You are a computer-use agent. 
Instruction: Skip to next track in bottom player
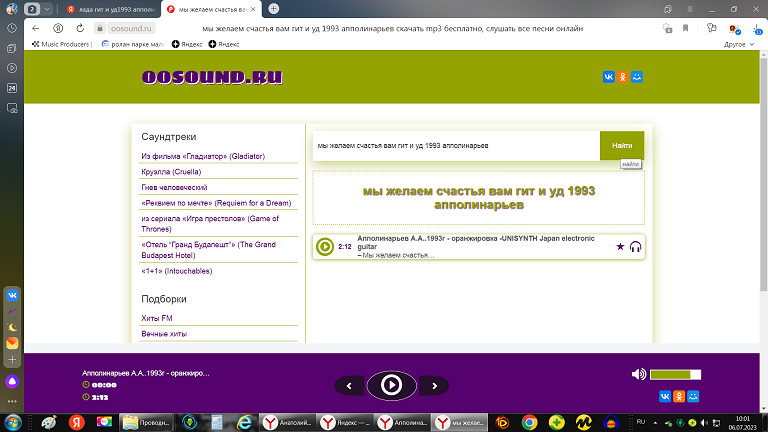point(434,386)
